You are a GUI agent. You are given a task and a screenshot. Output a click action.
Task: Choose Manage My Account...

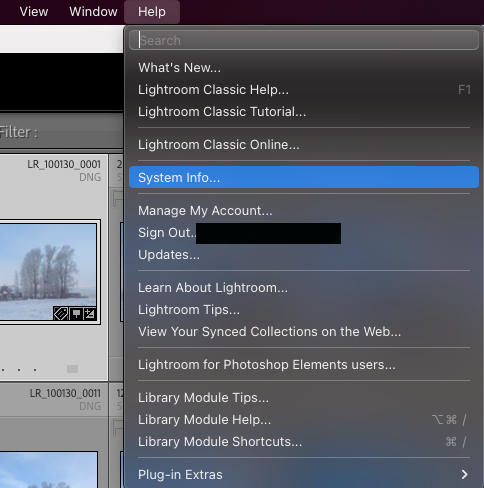(x=304, y=211)
